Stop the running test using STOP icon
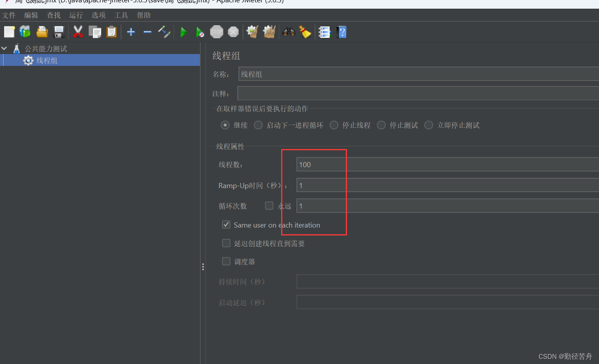This screenshot has width=599, height=364. click(x=216, y=32)
